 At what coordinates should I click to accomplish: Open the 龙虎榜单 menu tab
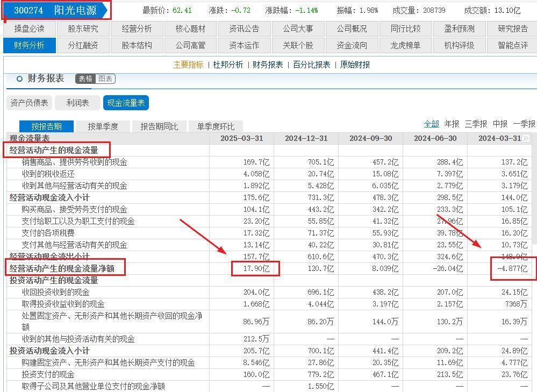405,45
